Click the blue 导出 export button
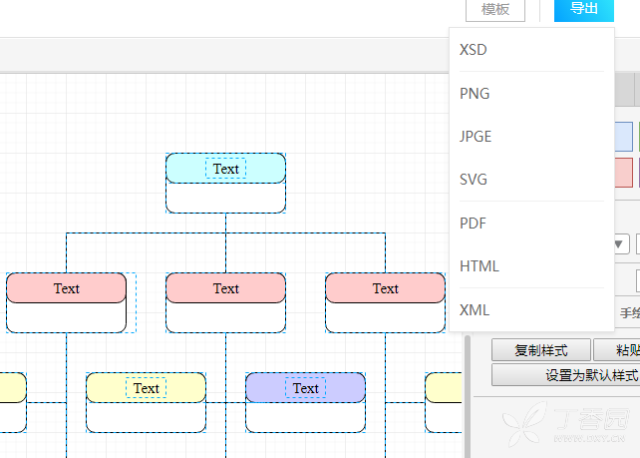640x458 pixels. coord(584,9)
